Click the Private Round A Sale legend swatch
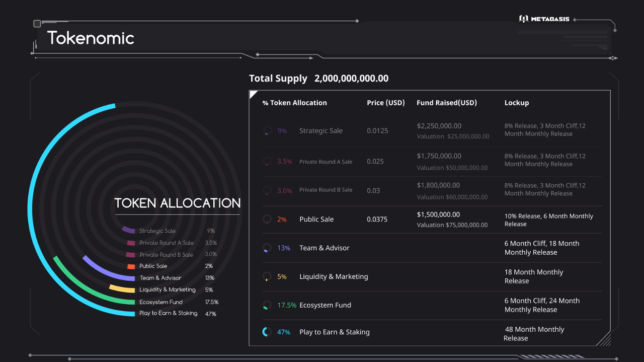This screenshot has width=644, height=362. point(130,243)
